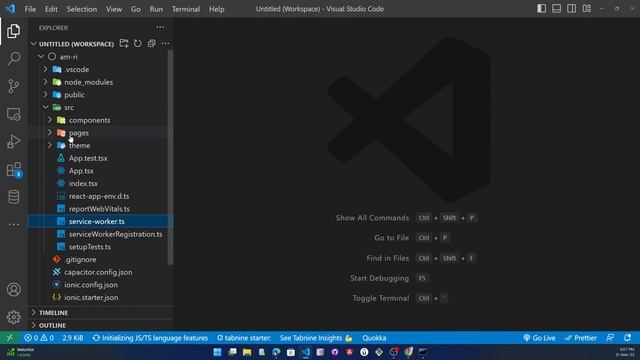Collapse the Untitled (Workspace) section
This screenshot has width=640, height=360.
pyautogui.click(x=33, y=44)
